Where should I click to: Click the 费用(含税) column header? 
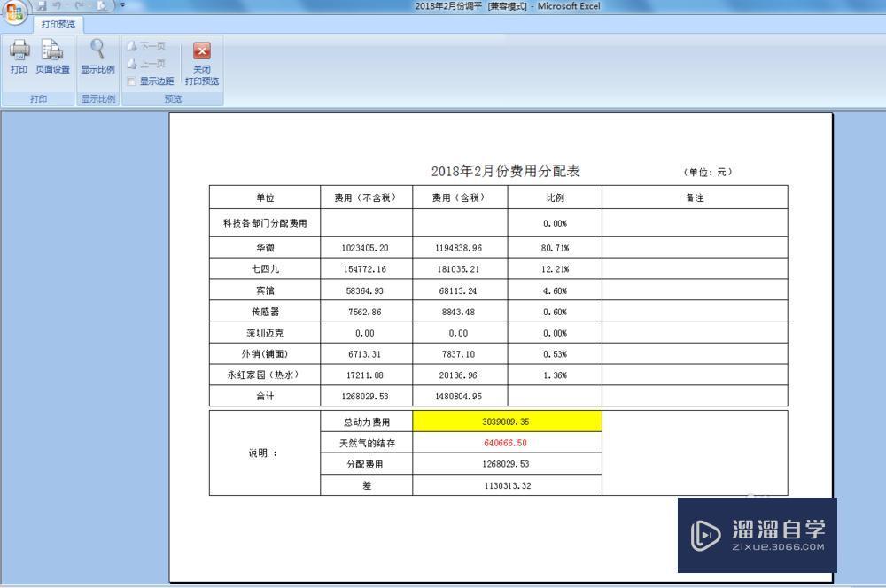(x=460, y=197)
